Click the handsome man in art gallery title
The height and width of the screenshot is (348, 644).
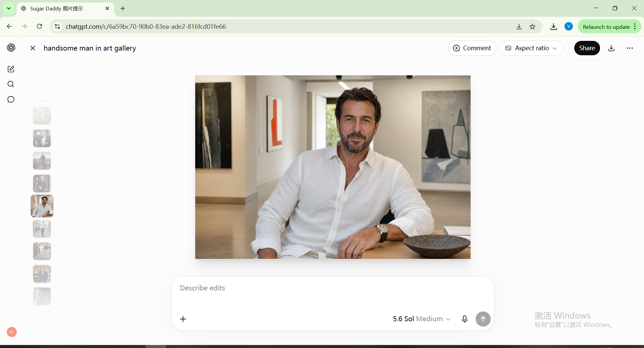pos(90,48)
